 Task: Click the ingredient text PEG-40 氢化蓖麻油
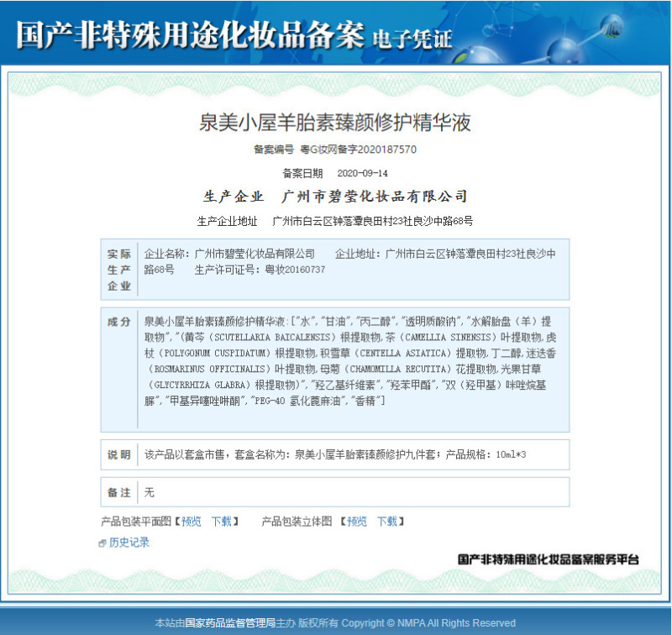coord(300,401)
